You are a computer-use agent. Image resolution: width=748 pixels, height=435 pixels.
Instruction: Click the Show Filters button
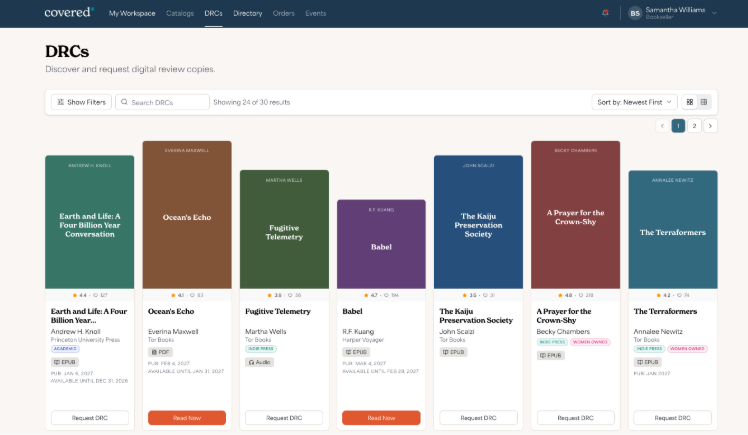click(82, 102)
